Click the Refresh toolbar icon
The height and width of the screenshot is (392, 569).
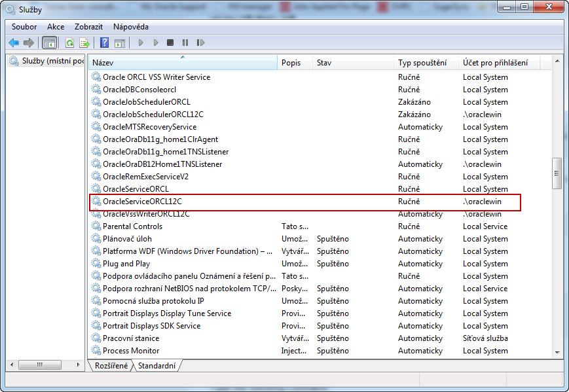(69, 43)
